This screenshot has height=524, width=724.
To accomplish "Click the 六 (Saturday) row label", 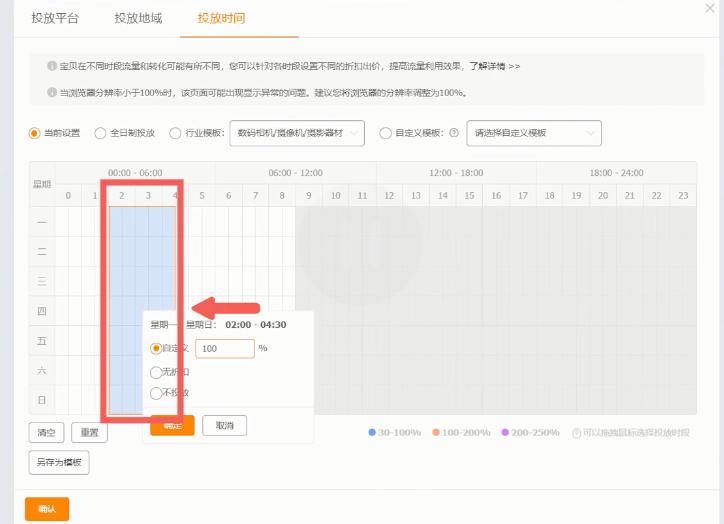I will pyautogui.click(x=42, y=370).
